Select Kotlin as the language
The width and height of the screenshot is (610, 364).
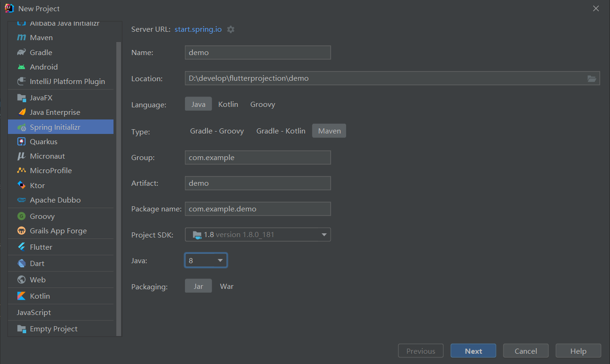228,104
